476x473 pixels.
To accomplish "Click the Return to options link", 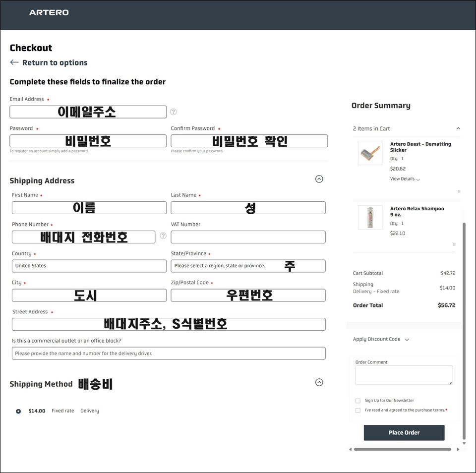I will 55,62.
